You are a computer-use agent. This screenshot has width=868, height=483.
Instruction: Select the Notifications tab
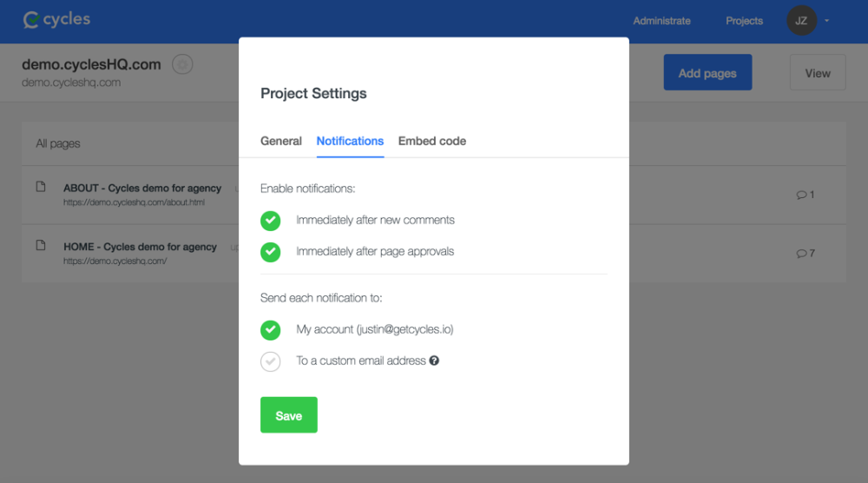pos(350,142)
